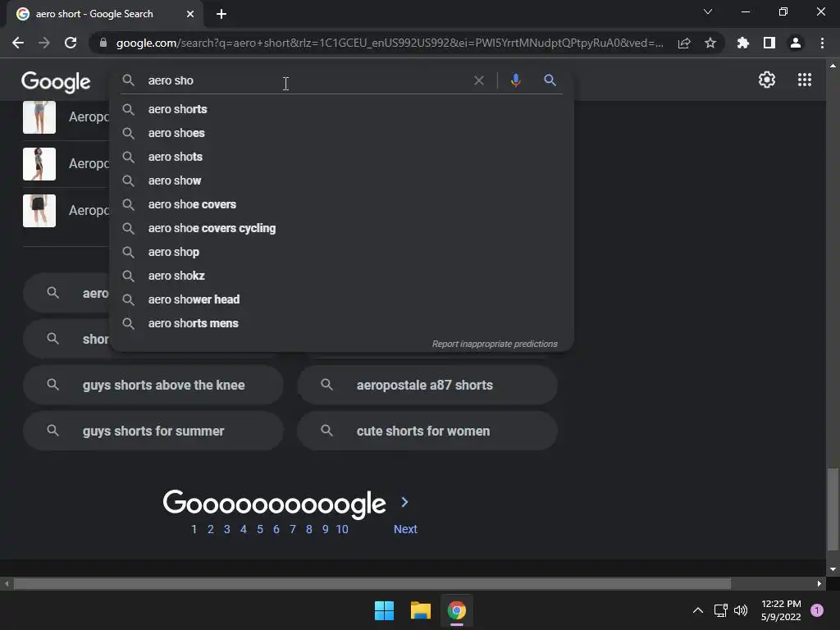Click the vertical scrollbar up arrow
840x630 pixels.
pos(833,66)
